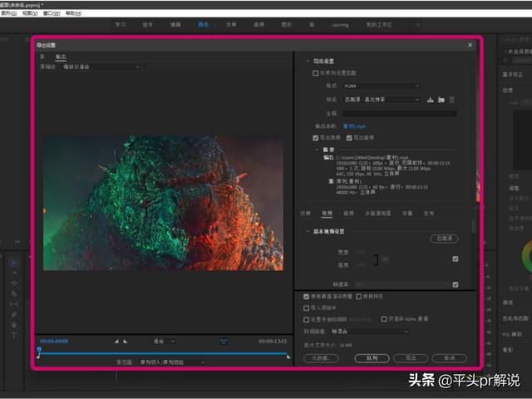Open the Help menu in menu bar

[x=73, y=13]
